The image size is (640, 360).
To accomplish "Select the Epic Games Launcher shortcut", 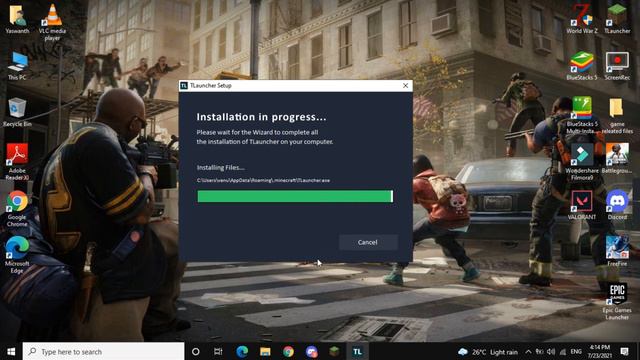I will coord(617,302).
